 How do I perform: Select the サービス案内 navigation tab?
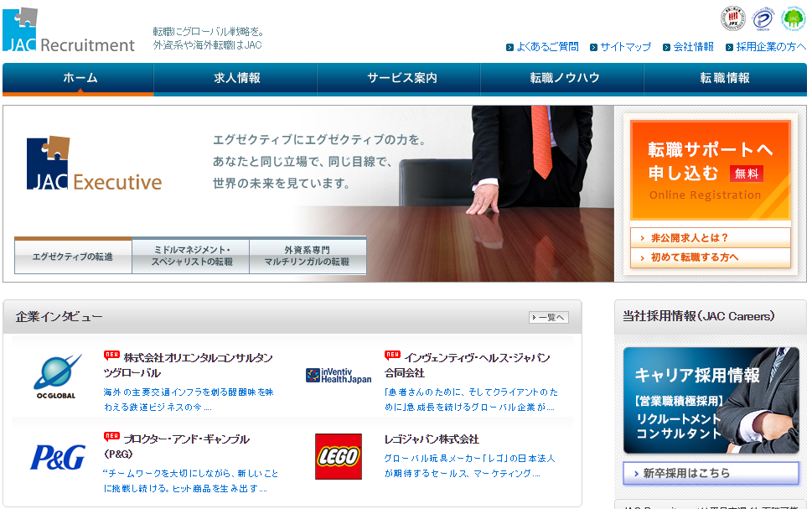[x=399, y=80]
